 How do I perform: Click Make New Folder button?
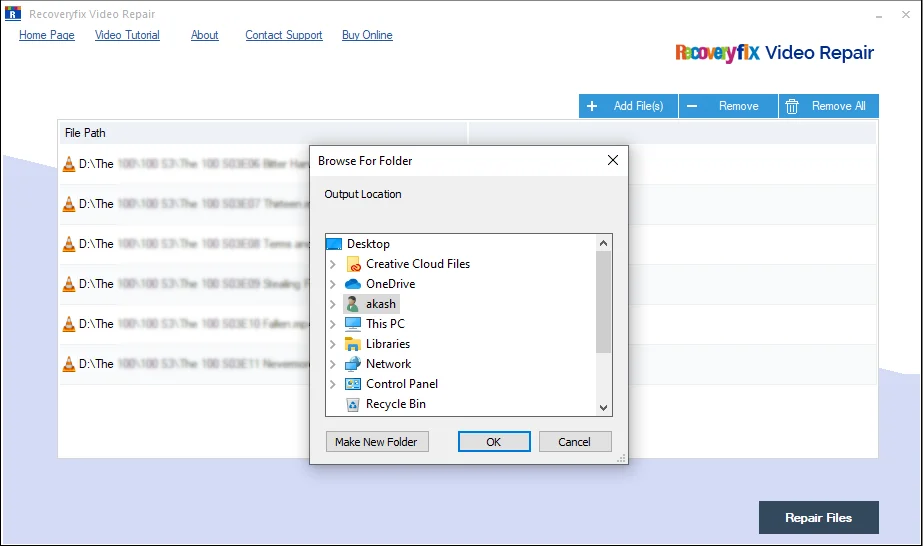(x=376, y=442)
